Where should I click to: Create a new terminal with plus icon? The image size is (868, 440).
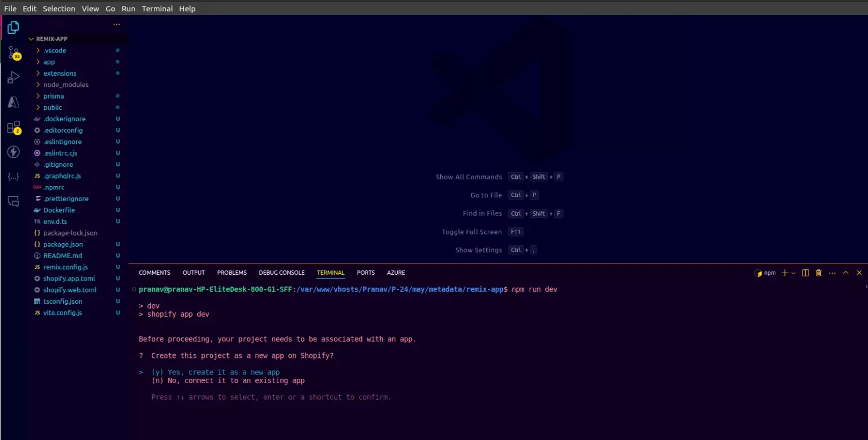[784, 273]
